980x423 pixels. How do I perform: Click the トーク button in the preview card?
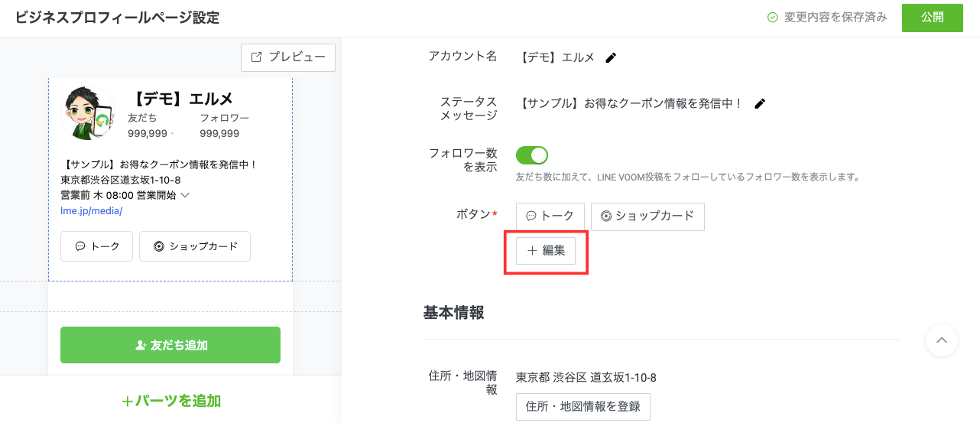tap(96, 246)
